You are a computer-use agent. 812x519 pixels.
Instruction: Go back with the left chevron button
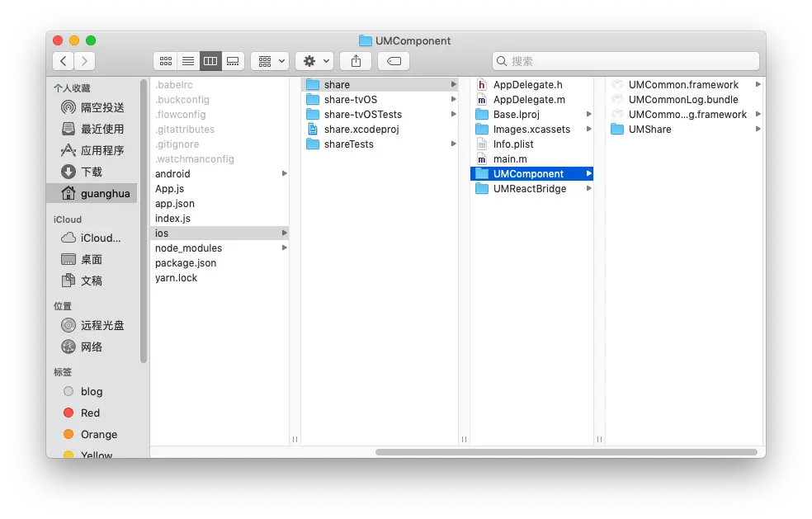coord(64,61)
